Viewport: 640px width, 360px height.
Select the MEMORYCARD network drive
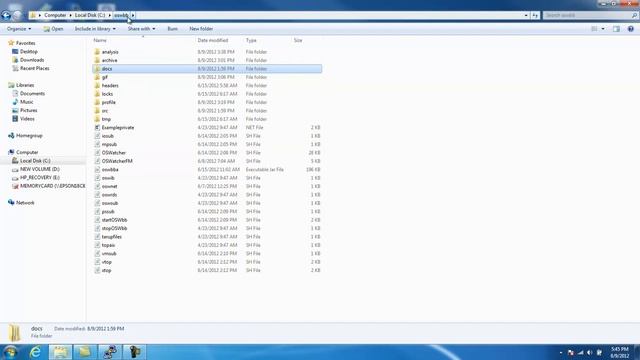coord(53,186)
